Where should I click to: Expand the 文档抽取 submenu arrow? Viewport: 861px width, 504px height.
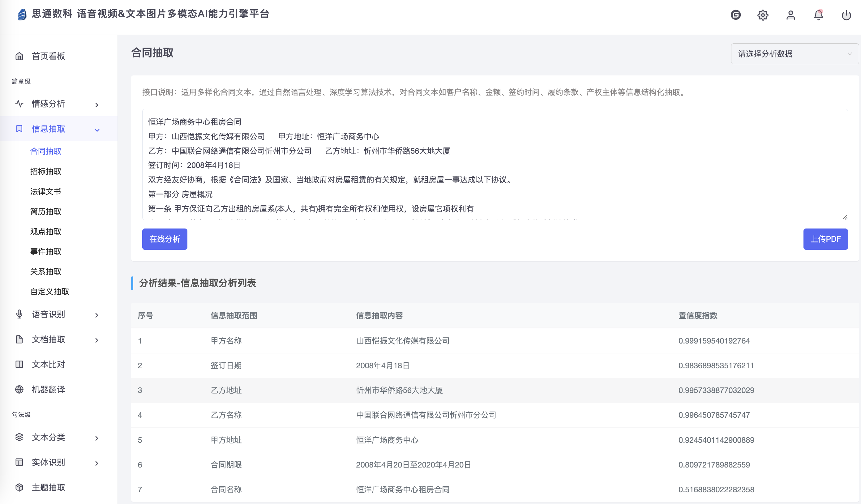click(x=97, y=340)
